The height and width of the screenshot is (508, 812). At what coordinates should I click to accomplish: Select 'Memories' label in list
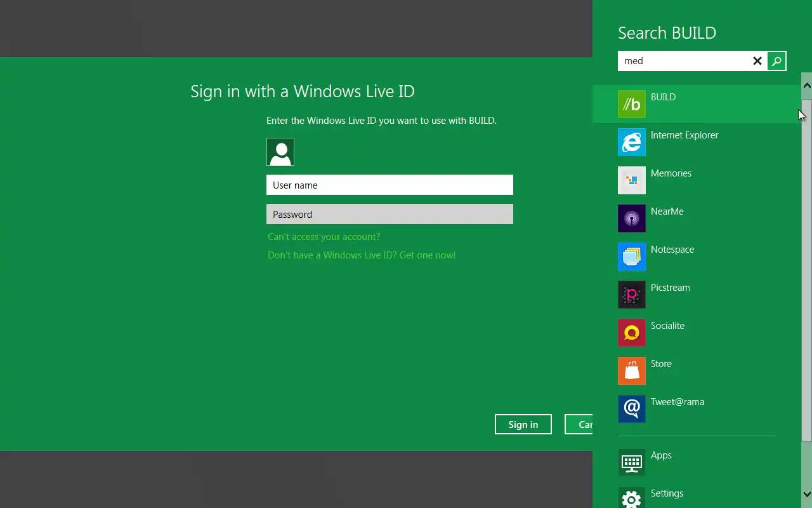click(x=671, y=173)
